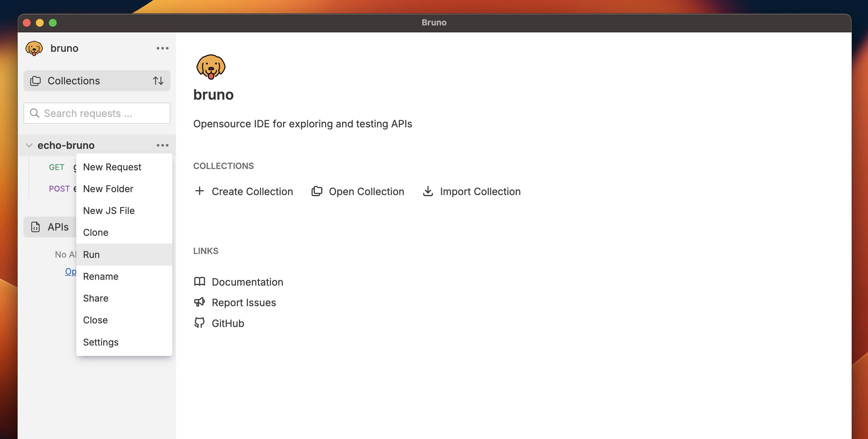Click the echo-bruno three-dot options icon
The width and height of the screenshot is (868, 439).
point(162,145)
